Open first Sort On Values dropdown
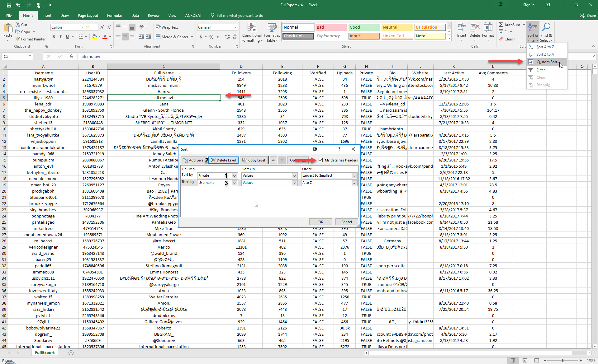Viewport: 598px width, 364px height. point(294,176)
